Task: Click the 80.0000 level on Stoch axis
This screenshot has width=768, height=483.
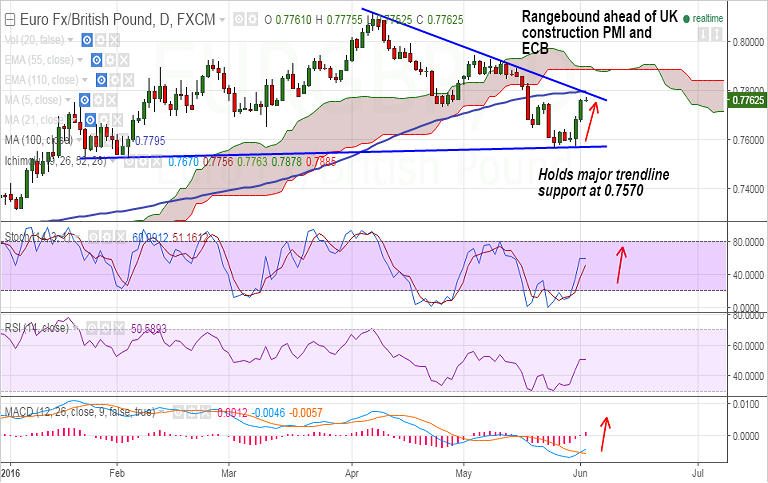Action: (x=748, y=242)
